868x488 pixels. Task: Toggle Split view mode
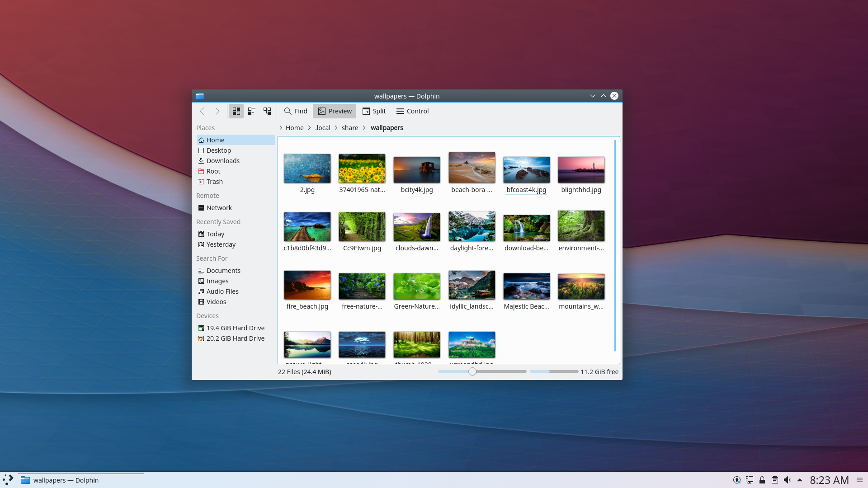[x=374, y=111]
